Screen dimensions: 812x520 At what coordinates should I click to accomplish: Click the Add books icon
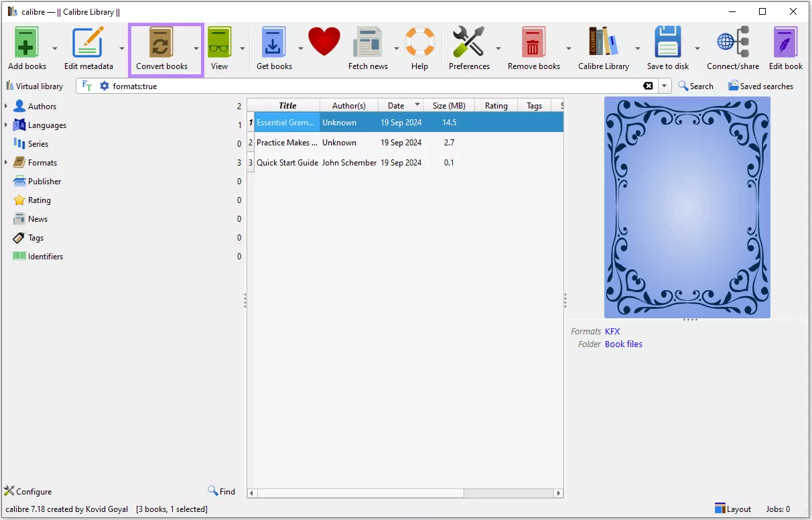[27, 44]
